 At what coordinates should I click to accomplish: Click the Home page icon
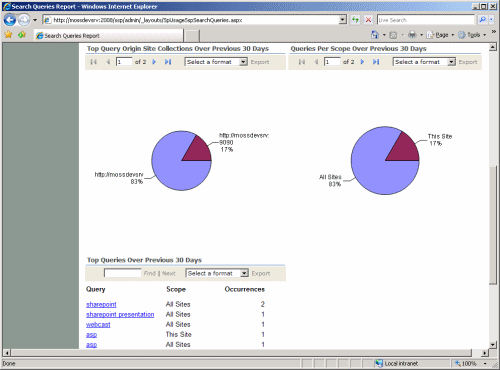tap(375, 35)
